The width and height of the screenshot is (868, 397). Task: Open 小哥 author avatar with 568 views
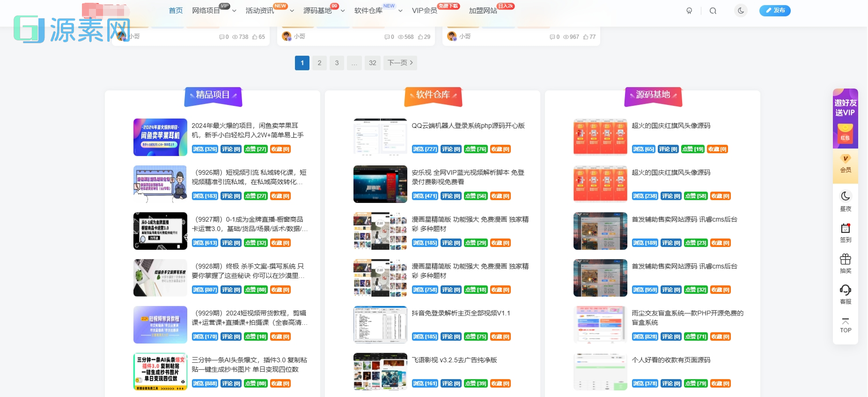287,36
